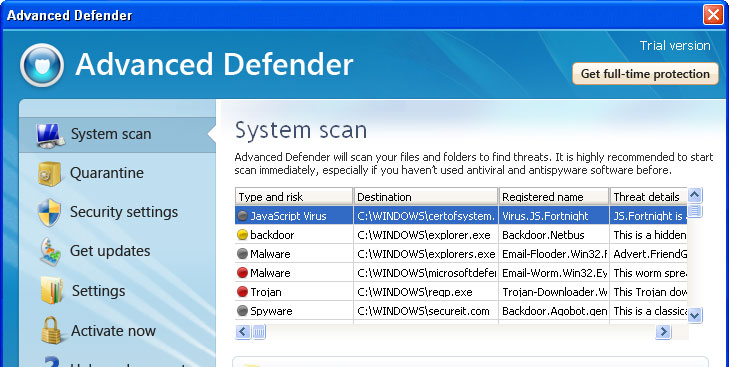Click scroll-left arrow under threat list
729x367 pixels.
pyautogui.click(x=243, y=332)
